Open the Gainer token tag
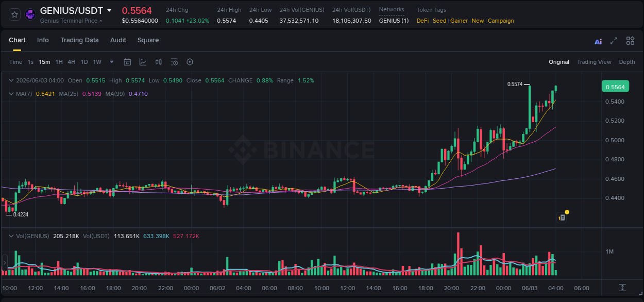Viewport: 644px width, 302px height. click(459, 21)
